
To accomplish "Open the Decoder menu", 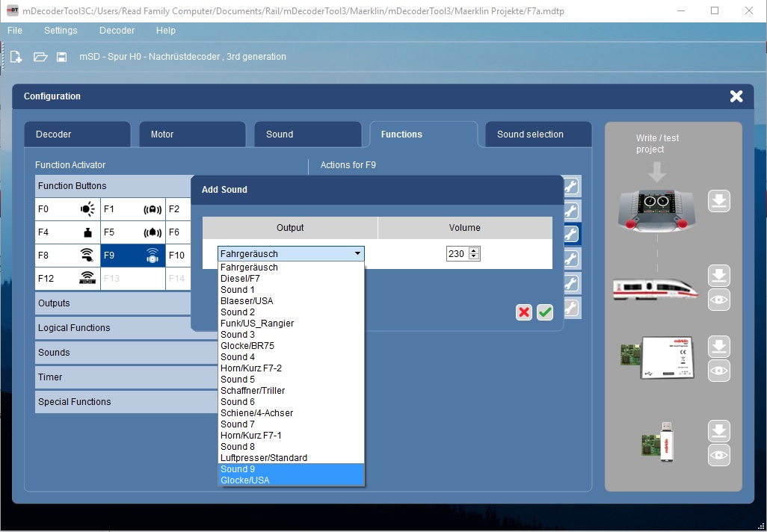I will click(117, 31).
